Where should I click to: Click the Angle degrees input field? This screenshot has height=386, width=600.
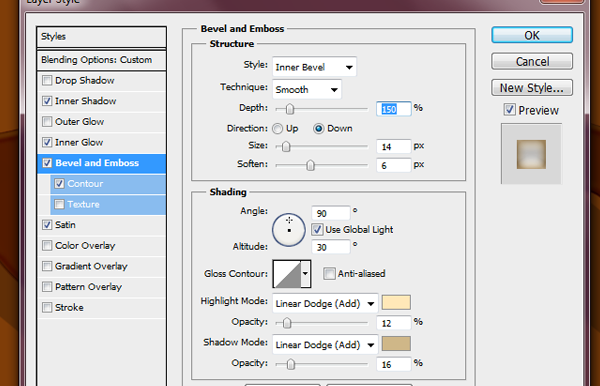[331, 213]
